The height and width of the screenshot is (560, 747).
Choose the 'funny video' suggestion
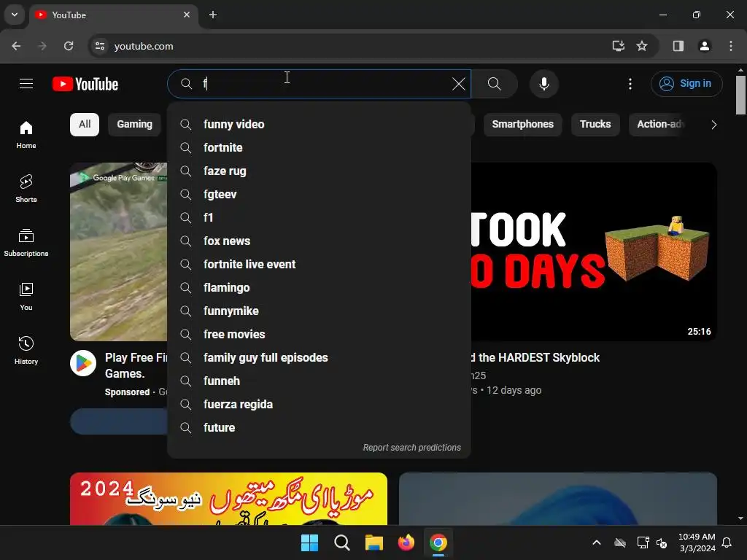pos(319,124)
